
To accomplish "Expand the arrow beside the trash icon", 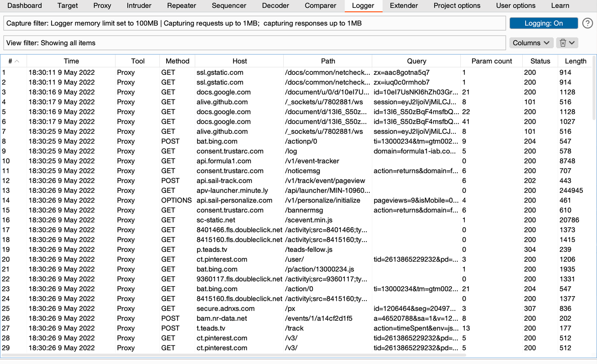I will [572, 43].
